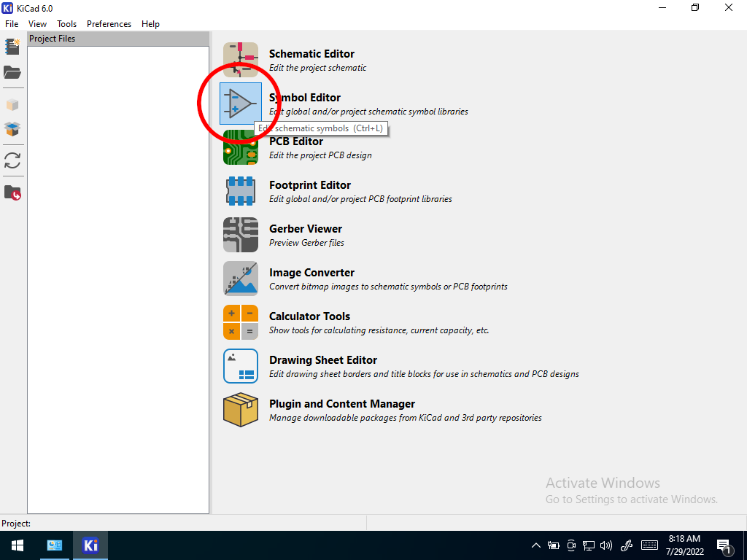Refresh the project tree
Image resolution: width=747 pixels, height=560 pixels.
12,160
